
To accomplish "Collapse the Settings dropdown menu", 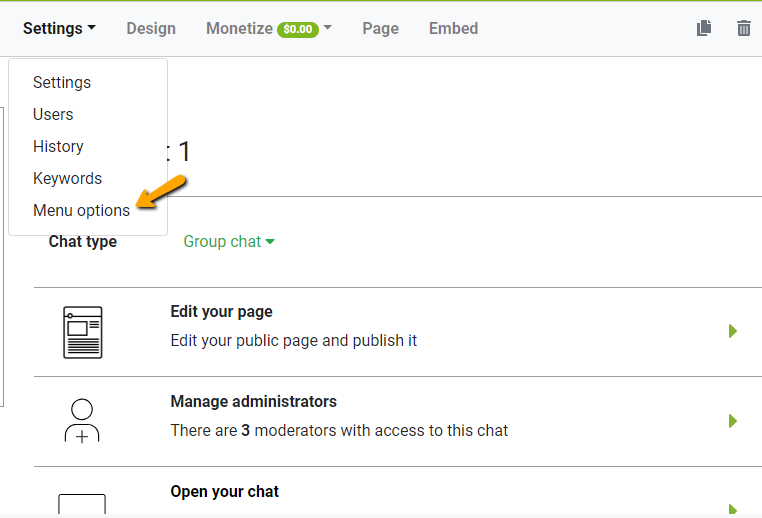I will 59,28.
